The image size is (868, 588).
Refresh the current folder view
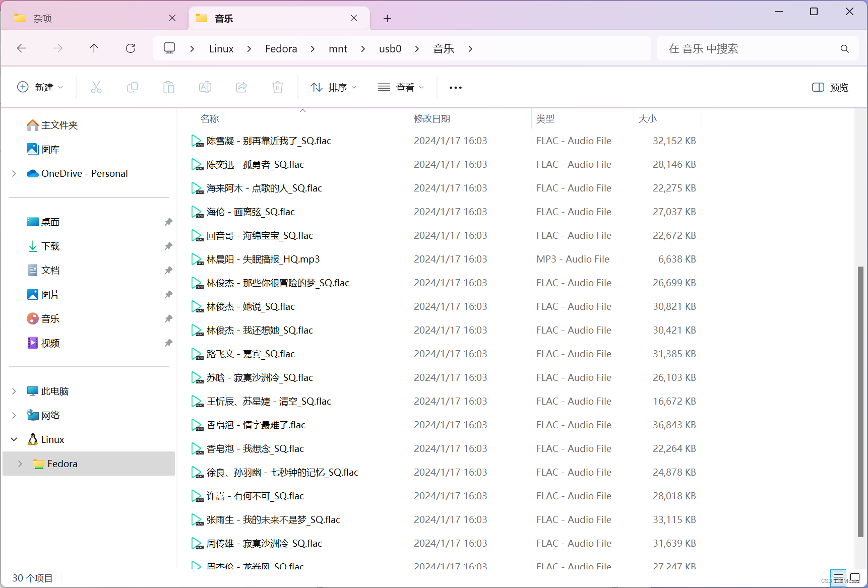tap(131, 48)
